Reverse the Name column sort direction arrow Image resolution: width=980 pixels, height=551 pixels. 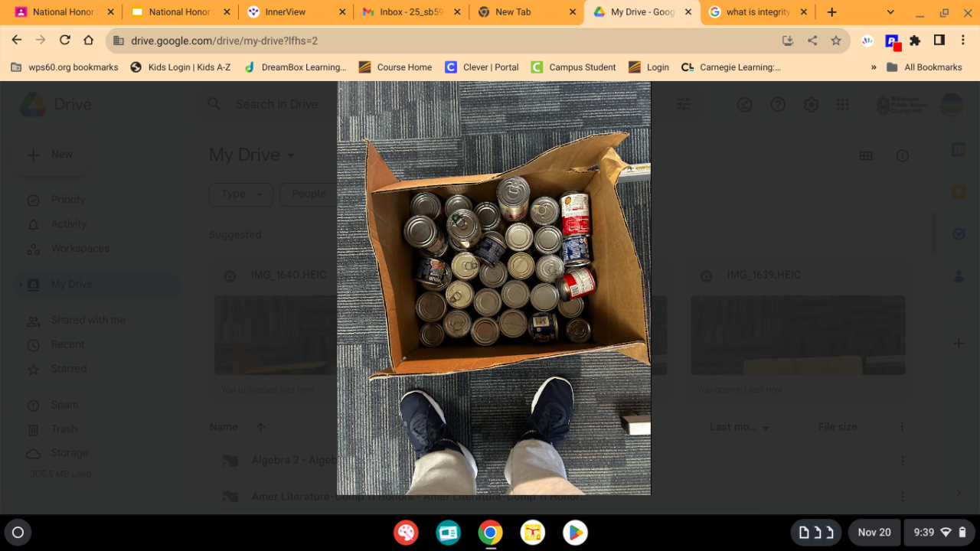click(x=260, y=427)
